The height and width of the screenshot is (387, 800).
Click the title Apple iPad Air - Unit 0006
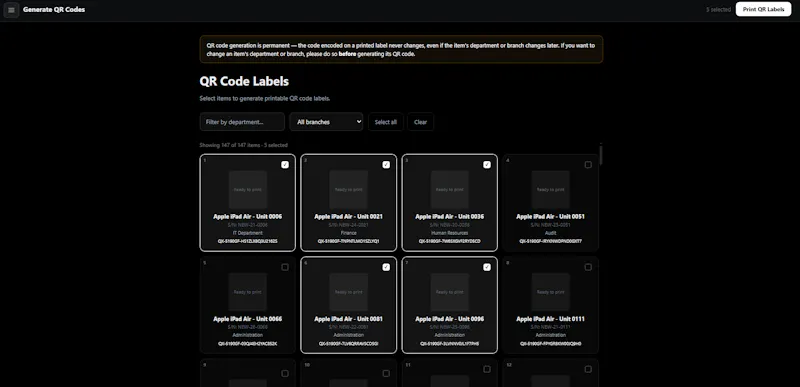pos(247,217)
